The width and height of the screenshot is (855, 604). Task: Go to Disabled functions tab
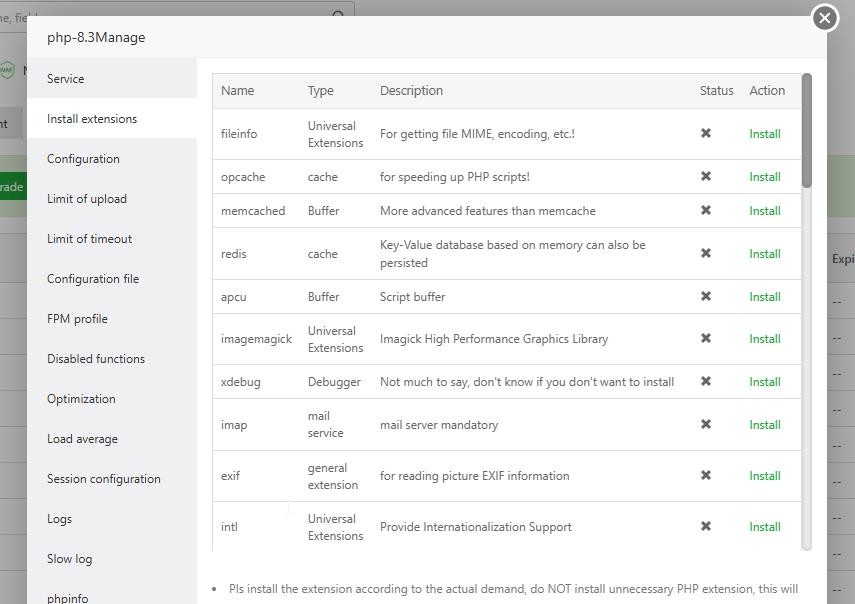(96, 359)
